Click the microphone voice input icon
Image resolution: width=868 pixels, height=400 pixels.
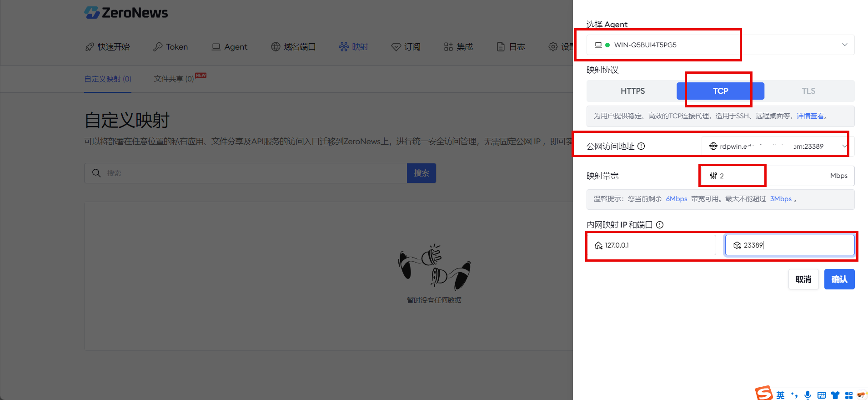(x=808, y=395)
